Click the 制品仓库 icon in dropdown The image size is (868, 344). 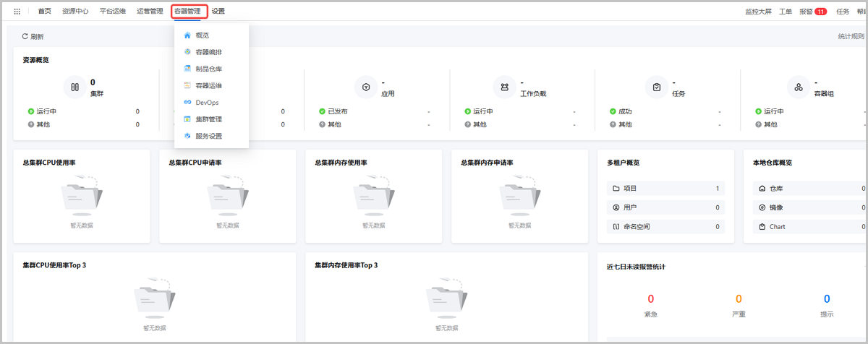pos(187,69)
